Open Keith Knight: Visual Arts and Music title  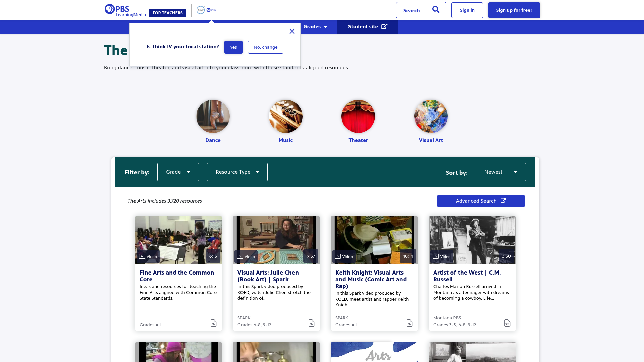pyautogui.click(x=371, y=279)
